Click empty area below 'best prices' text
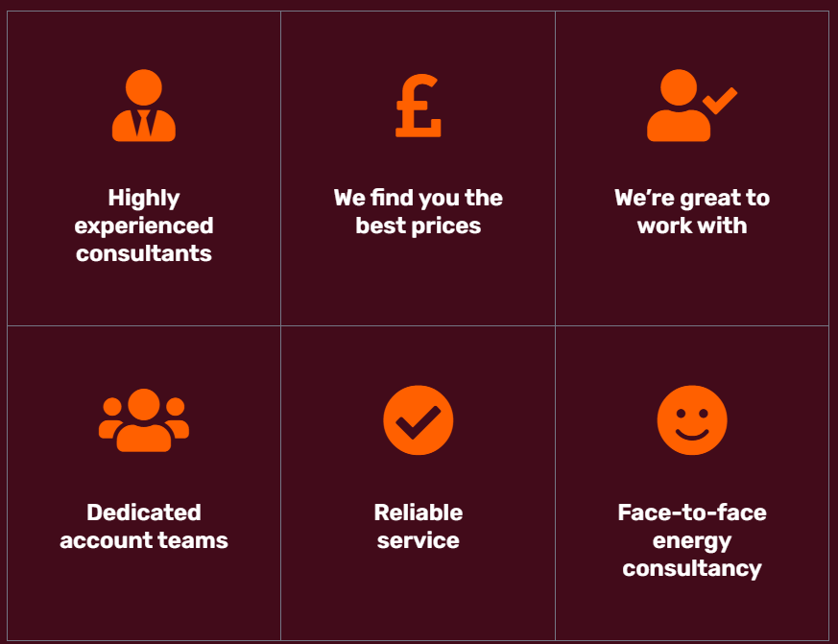The height and width of the screenshot is (644, 838). (x=418, y=280)
